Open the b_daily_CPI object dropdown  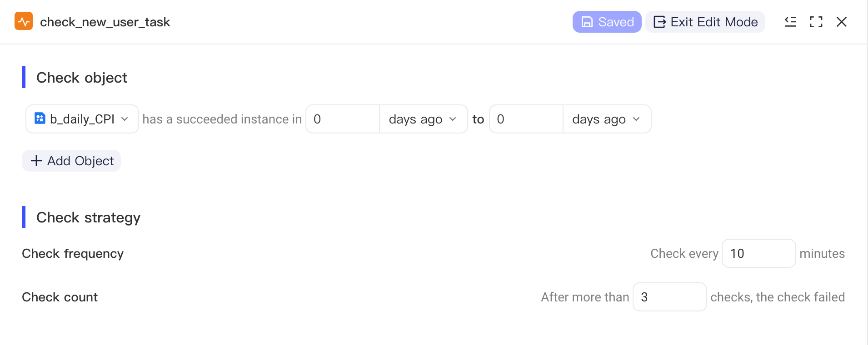click(82, 119)
